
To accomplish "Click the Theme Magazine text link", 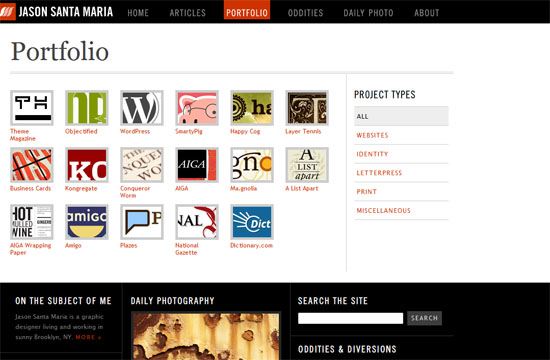I will pos(23,135).
